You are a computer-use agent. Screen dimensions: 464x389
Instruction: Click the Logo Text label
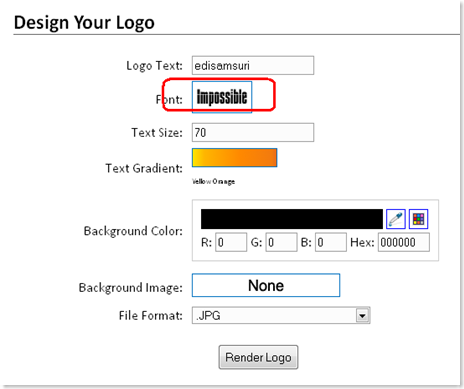(154, 66)
